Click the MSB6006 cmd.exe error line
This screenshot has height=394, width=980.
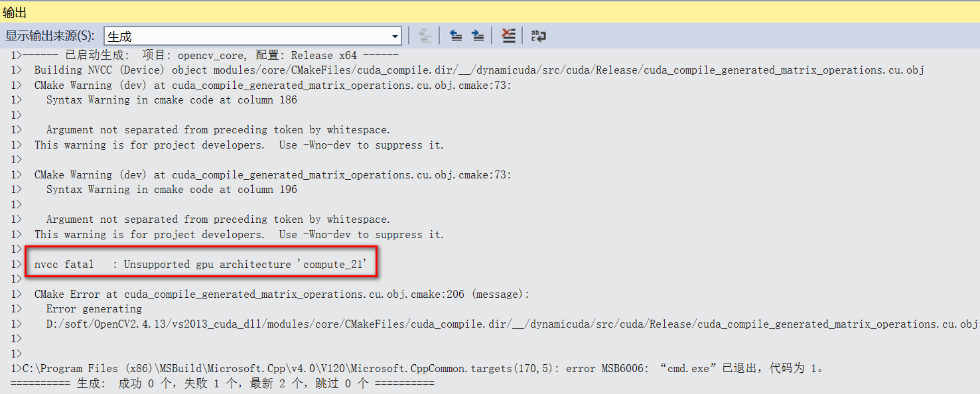[x=417, y=368]
